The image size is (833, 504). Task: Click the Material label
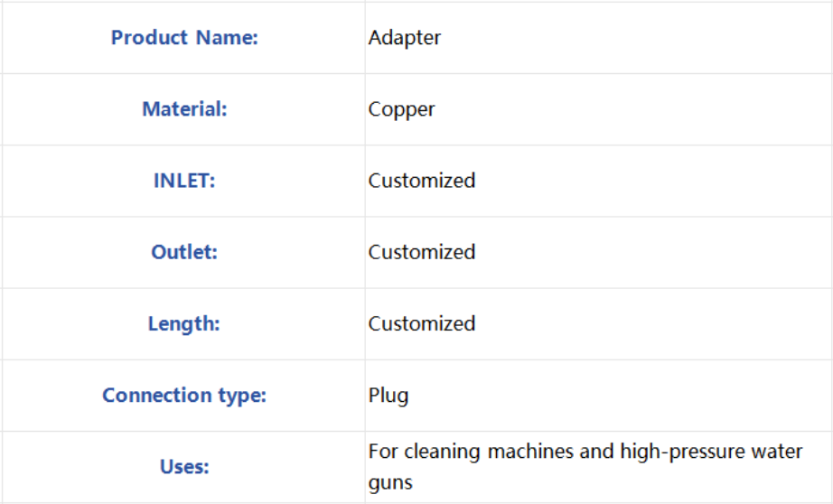[184, 109]
